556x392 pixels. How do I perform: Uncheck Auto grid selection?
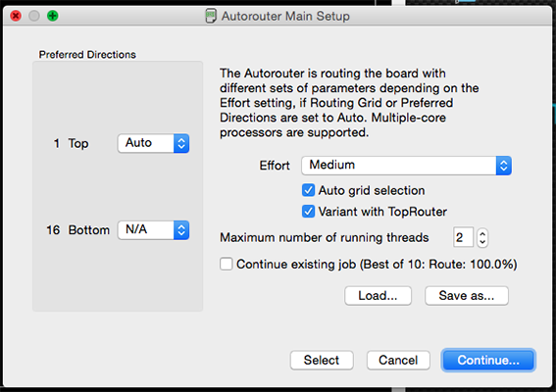click(x=308, y=190)
